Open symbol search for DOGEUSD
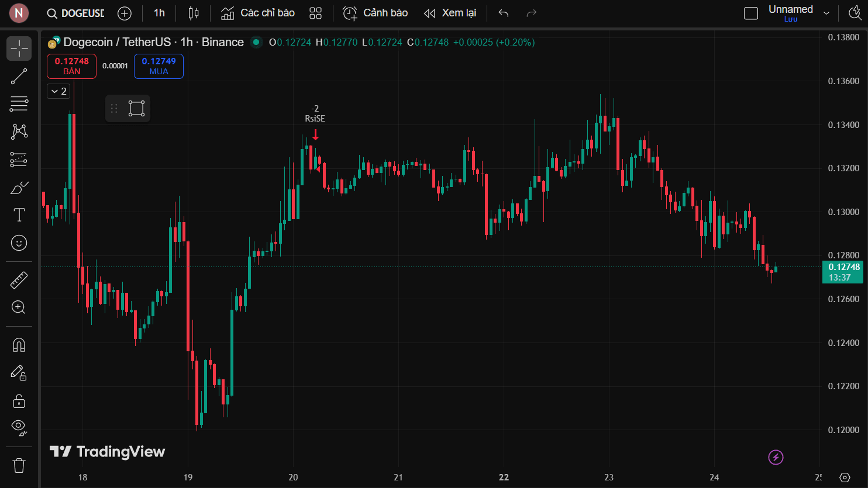The width and height of the screenshot is (868, 488). tap(76, 13)
